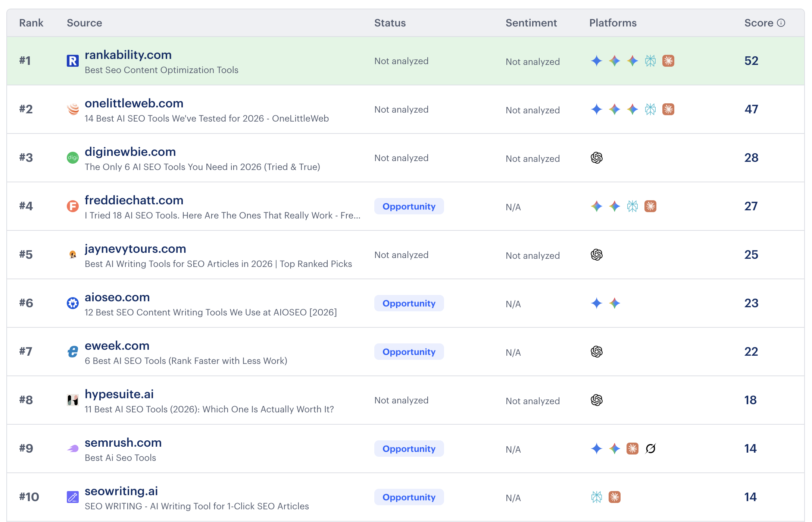812x522 pixels.
Task: Click the Sentiment column header
Action: tap(531, 23)
